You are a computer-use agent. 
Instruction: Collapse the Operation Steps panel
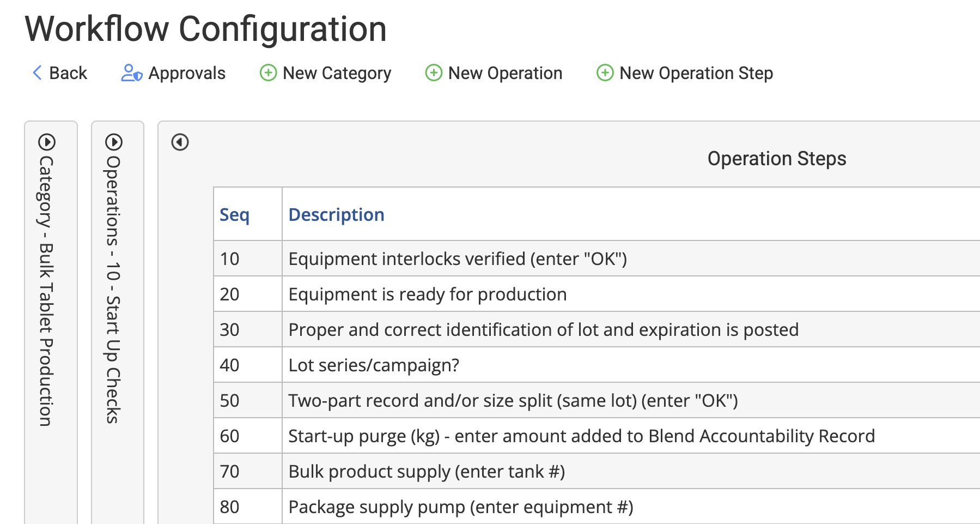(x=180, y=142)
